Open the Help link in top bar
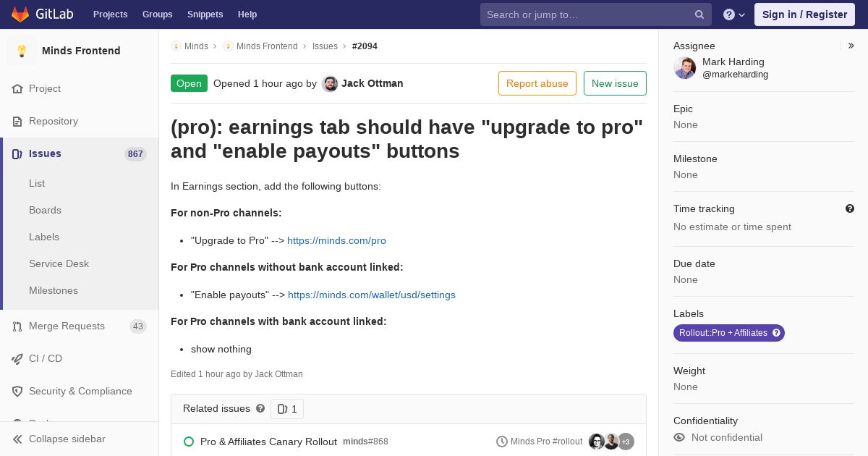 pos(247,14)
